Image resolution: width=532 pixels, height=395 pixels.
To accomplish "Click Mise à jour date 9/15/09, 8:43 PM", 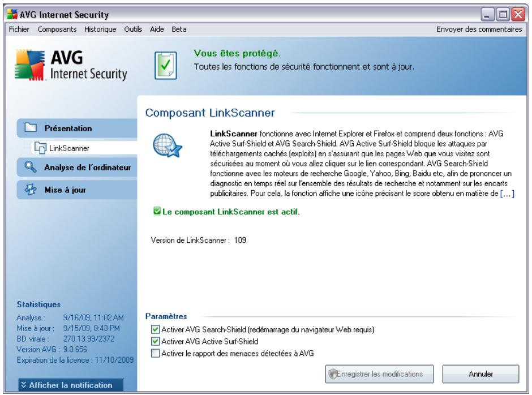I will coord(91,328).
